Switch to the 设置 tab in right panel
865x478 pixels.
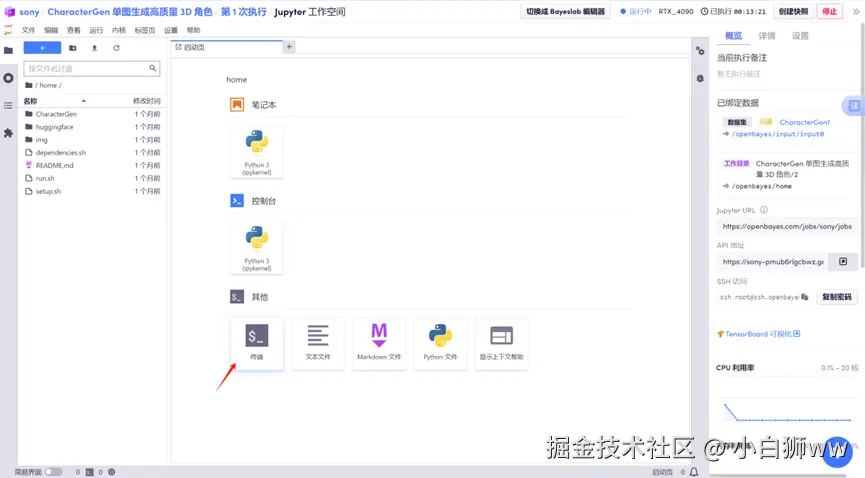800,36
